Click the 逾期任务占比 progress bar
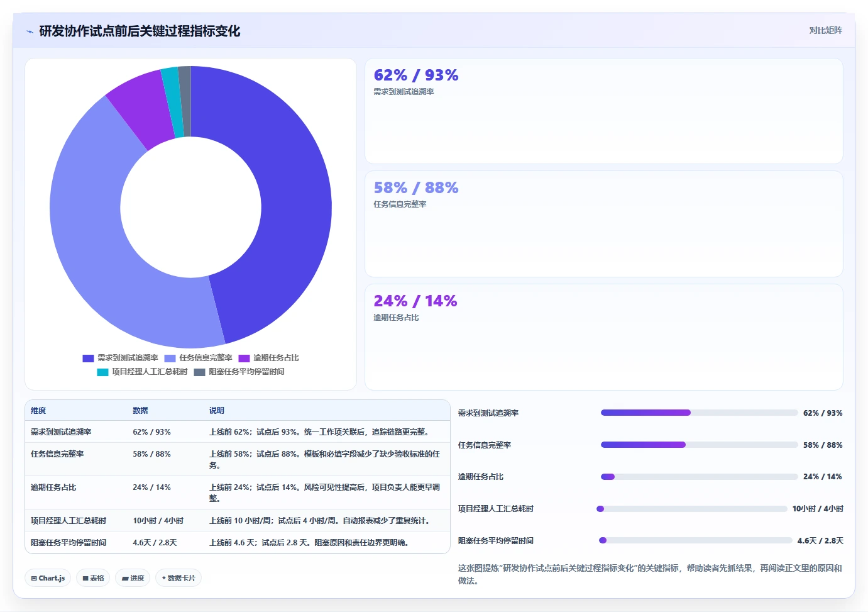The height and width of the screenshot is (612, 868). pos(699,477)
